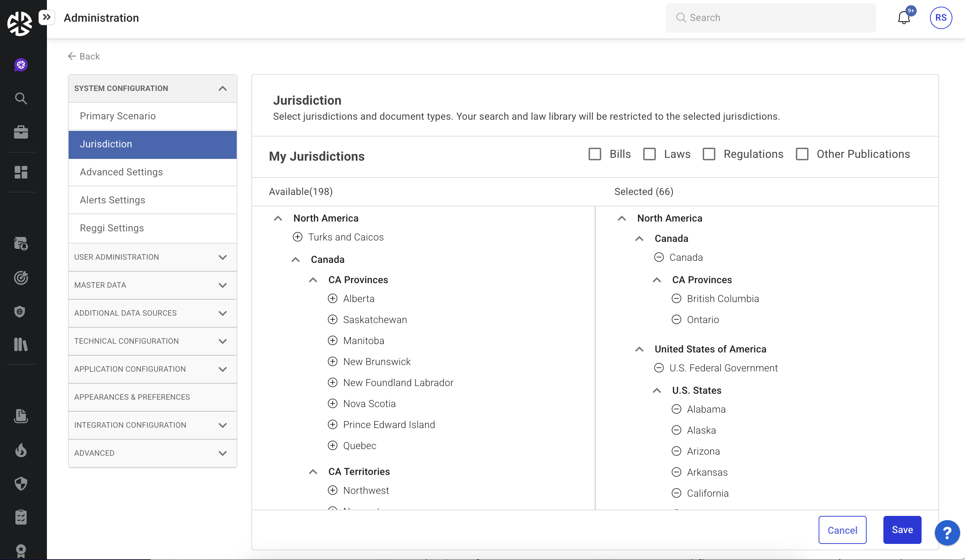Screen dimensions: 965x560
Task: Click the magnifier icon in left sidebar
Action: pos(21,98)
